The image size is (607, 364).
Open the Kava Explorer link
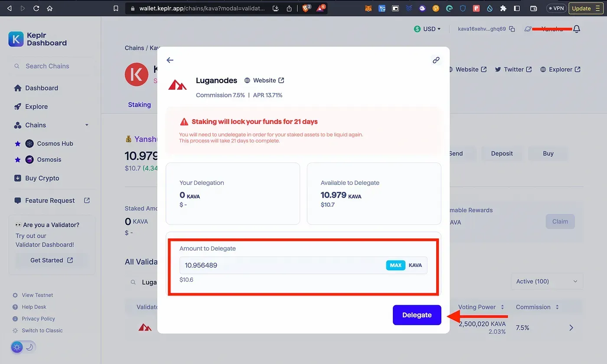(560, 69)
